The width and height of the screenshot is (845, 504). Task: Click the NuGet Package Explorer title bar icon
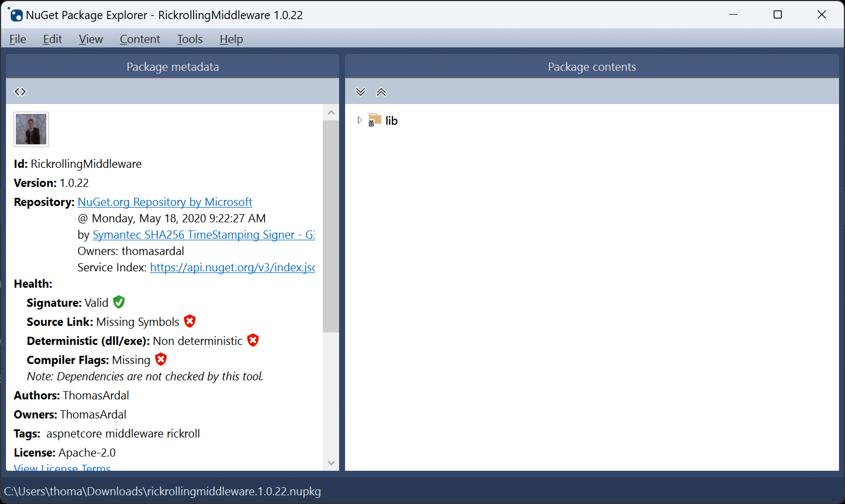[x=16, y=15]
